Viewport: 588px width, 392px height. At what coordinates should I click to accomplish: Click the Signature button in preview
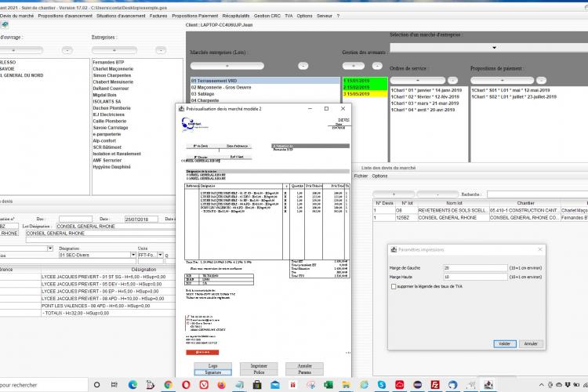click(x=212, y=372)
